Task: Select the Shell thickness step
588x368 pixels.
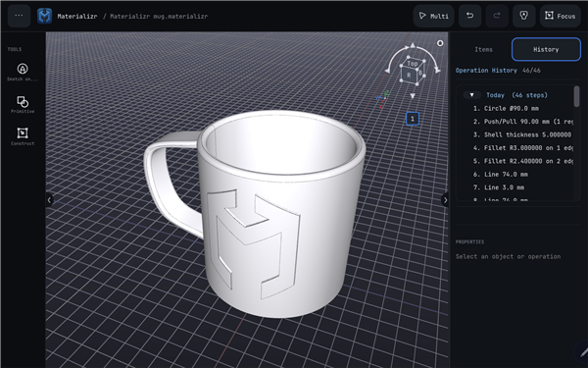Action: [x=521, y=134]
